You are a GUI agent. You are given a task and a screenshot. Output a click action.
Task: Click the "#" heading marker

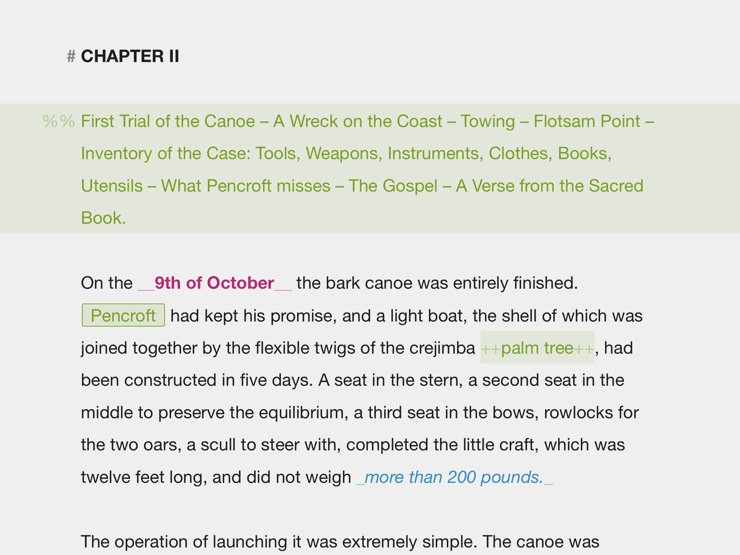[71, 57]
